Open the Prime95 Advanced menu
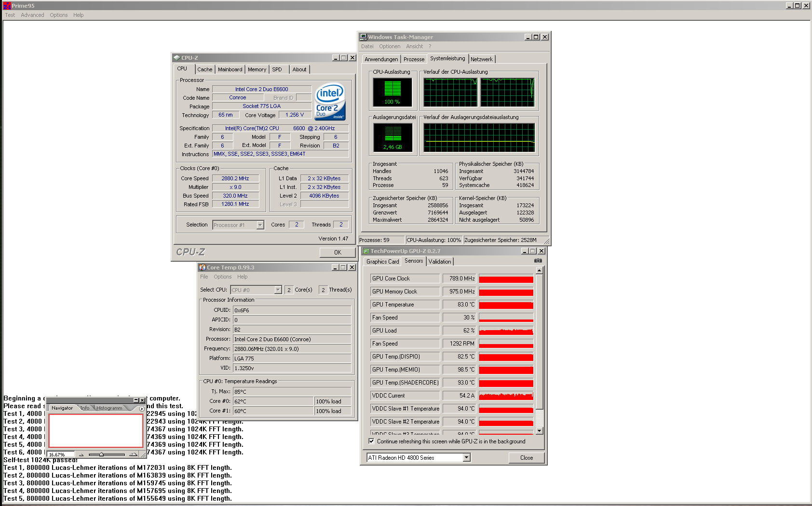 [x=32, y=15]
